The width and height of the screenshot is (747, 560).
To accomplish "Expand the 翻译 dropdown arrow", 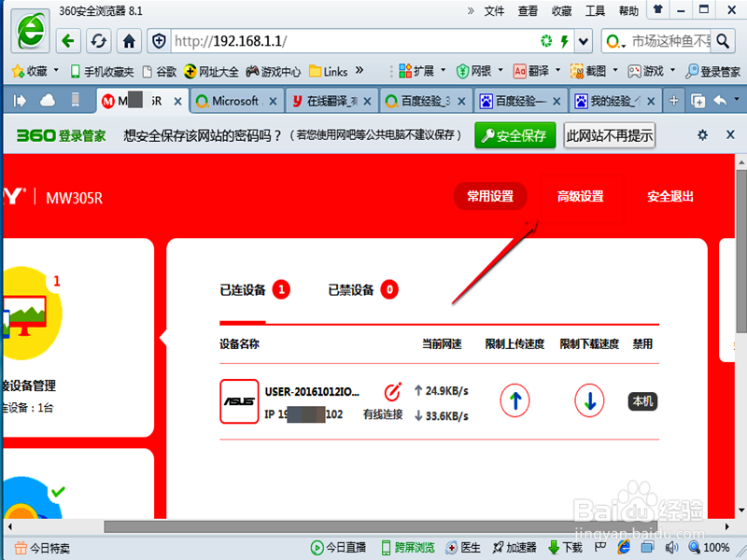I will [x=557, y=71].
